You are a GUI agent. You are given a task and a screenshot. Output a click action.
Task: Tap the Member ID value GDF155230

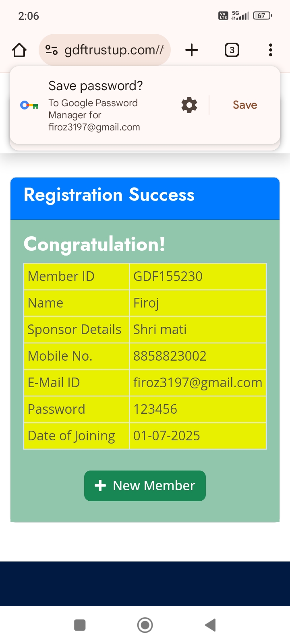click(168, 277)
